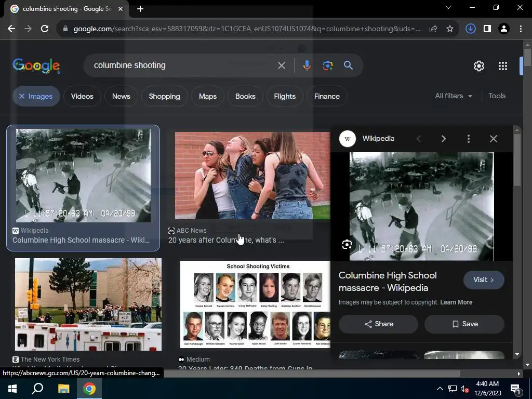Screen dimensions: 532x399
Task: Open network status tray icon
Action: 453,389
